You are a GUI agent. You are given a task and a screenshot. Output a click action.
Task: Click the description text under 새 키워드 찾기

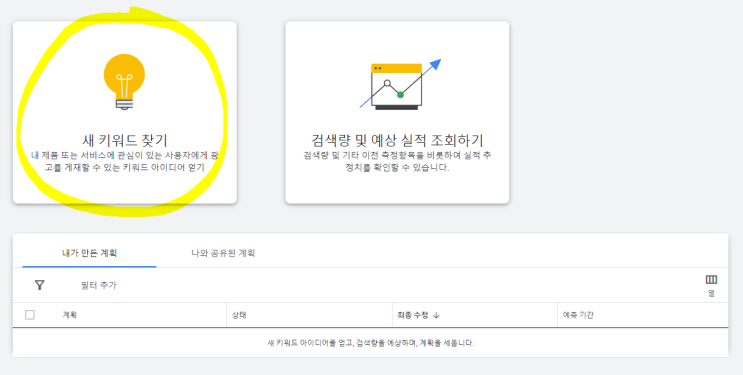pyautogui.click(x=125, y=161)
